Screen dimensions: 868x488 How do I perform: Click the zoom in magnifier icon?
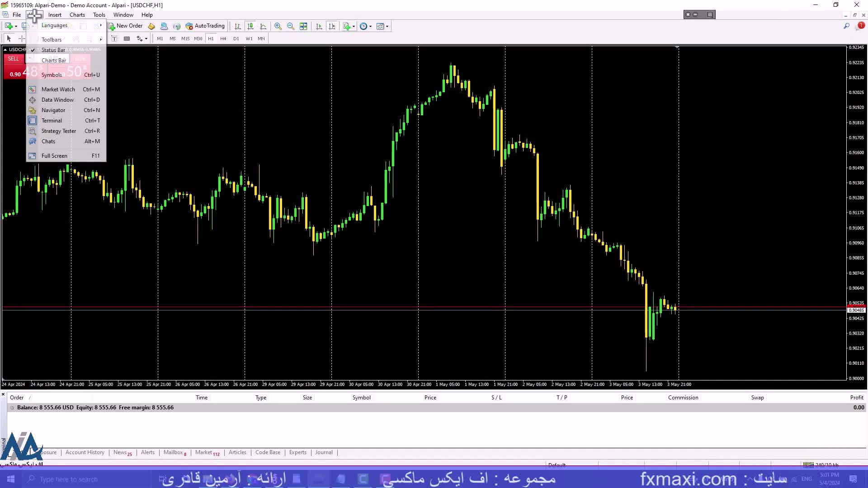click(x=278, y=26)
